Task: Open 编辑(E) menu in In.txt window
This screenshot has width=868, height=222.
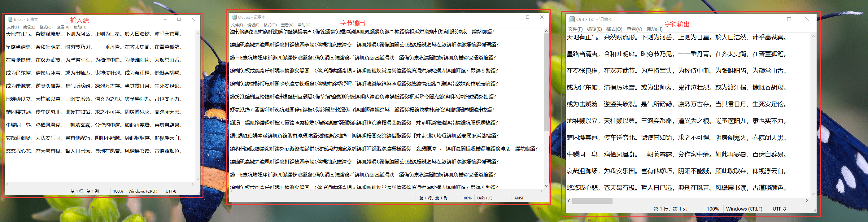Action: 29,27
